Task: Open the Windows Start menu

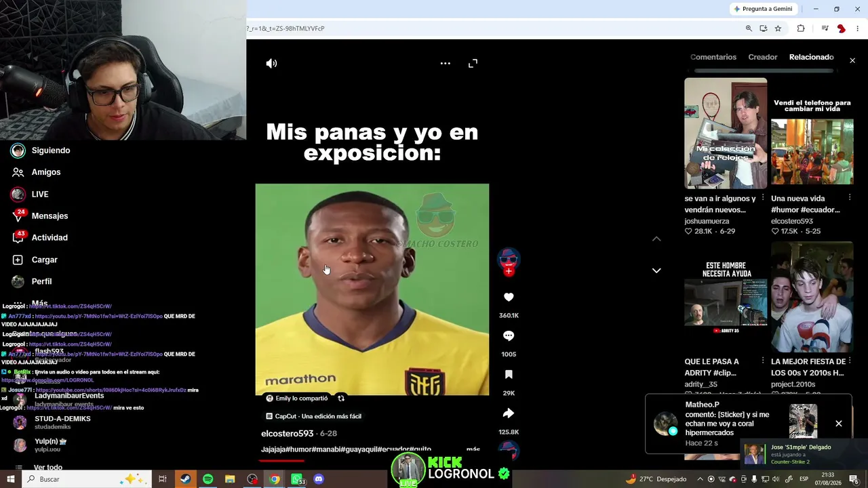Action: pos(11,479)
